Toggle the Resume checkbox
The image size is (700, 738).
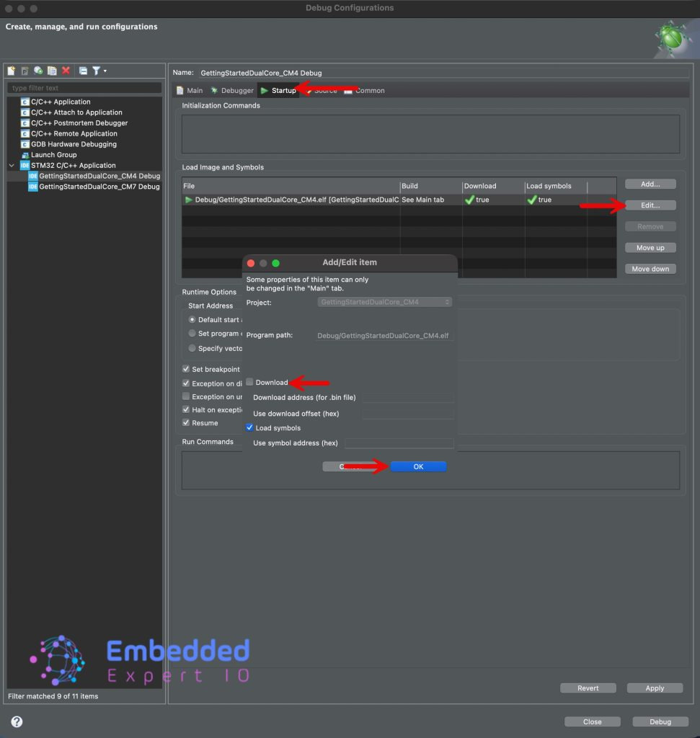[186, 422]
